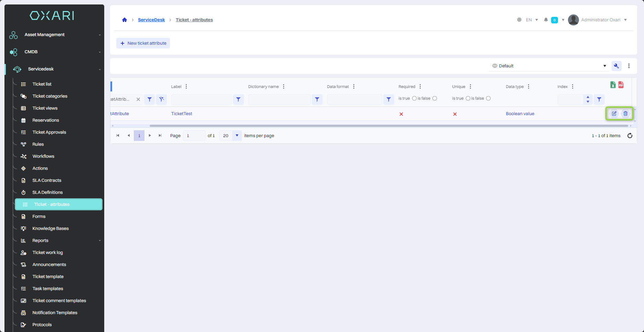The width and height of the screenshot is (644, 332).
Task: Refresh the table with reload icon
Action: tap(630, 136)
